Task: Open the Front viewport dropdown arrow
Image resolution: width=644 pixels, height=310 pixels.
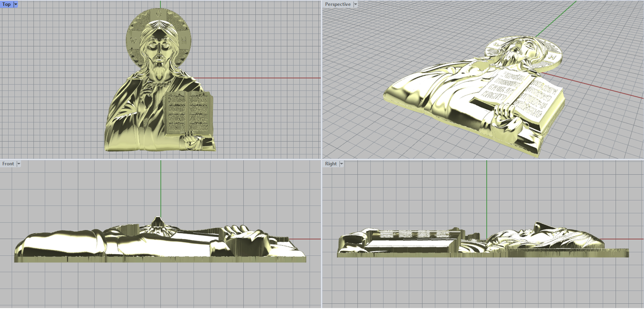Action: 19,164
